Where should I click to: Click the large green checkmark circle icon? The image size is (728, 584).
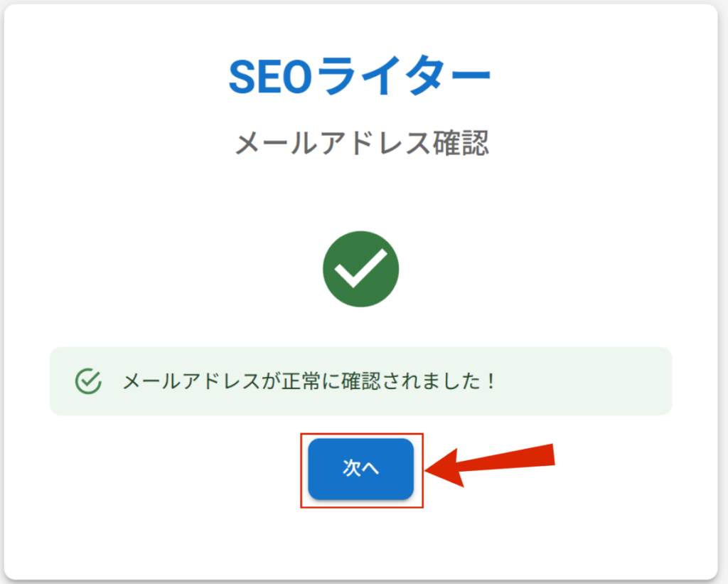[360, 269]
